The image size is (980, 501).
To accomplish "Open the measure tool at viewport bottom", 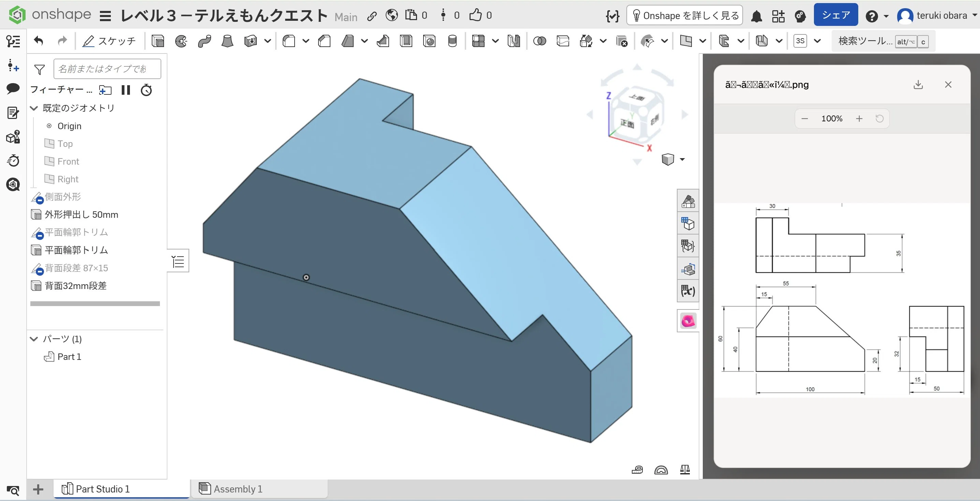I will pos(637,470).
